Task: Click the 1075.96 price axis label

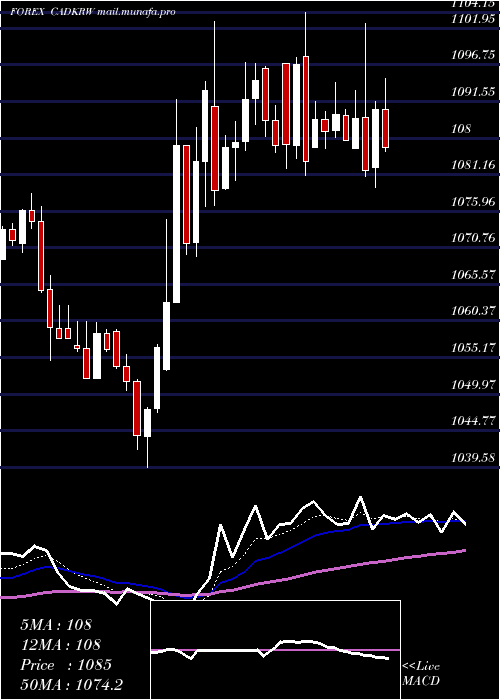Action: point(473,201)
